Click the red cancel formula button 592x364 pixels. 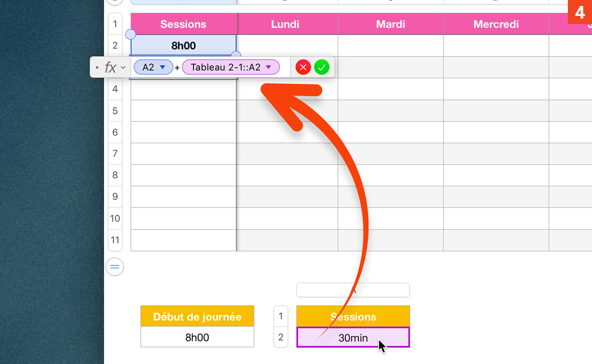click(x=303, y=68)
